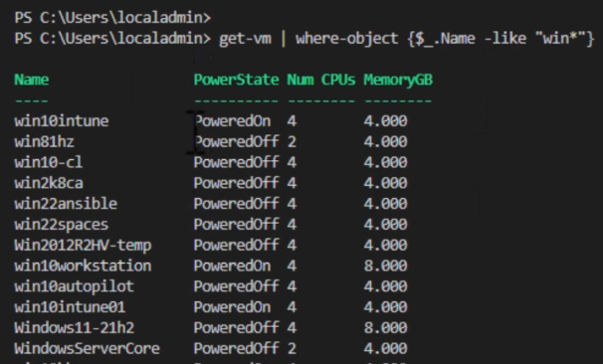Click the 8.000 memory value for win10workstation
The width and height of the screenshot is (603, 364).
385,266
